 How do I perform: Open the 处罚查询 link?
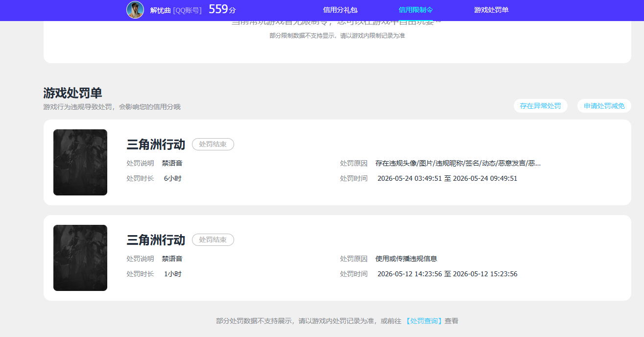(424, 321)
